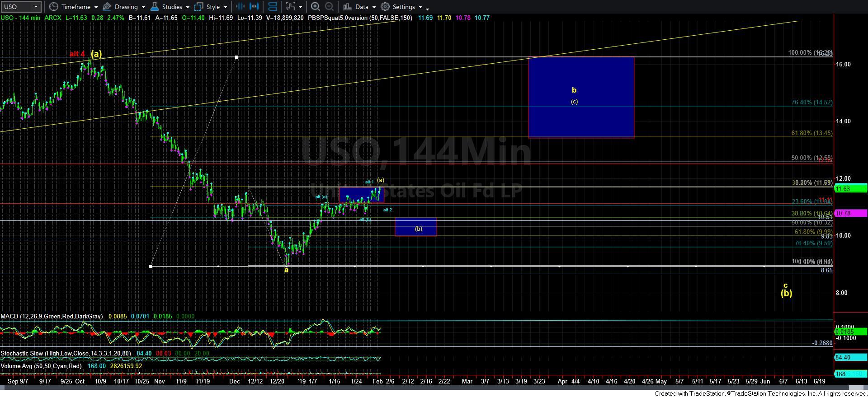This screenshot has width=868, height=397.
Task: Click the Studies flask icon
Action: [x=155, y=7]
